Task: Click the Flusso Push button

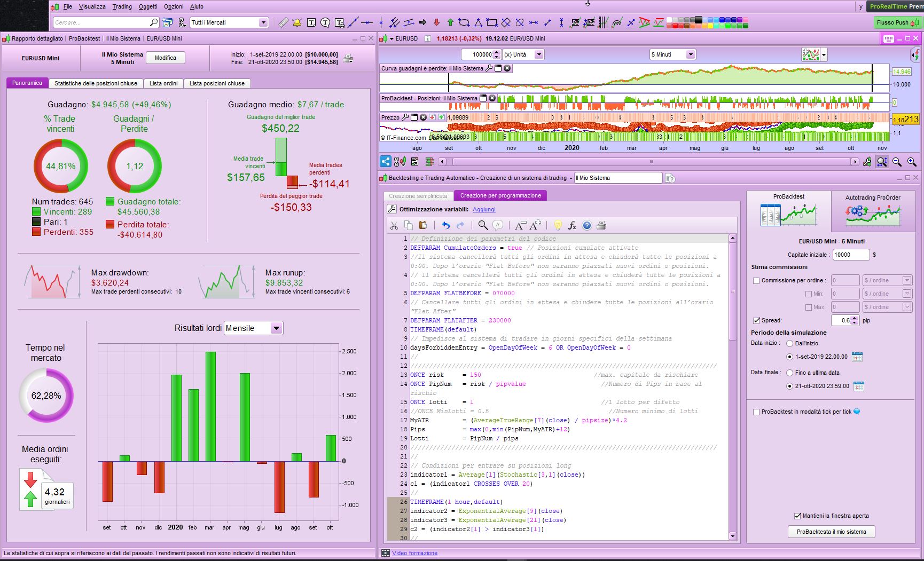Action: [897, 22]
